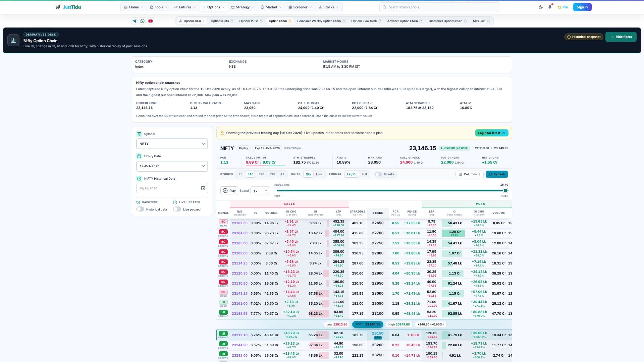Open notifications bell icon
This screenshot has height=362, width=644.
point(550,7)
